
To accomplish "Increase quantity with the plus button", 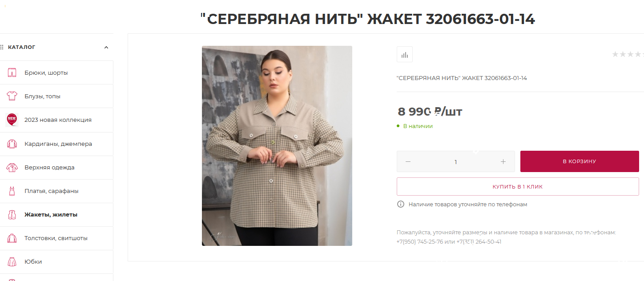I will pyautogui.click(x=503, y=162).
